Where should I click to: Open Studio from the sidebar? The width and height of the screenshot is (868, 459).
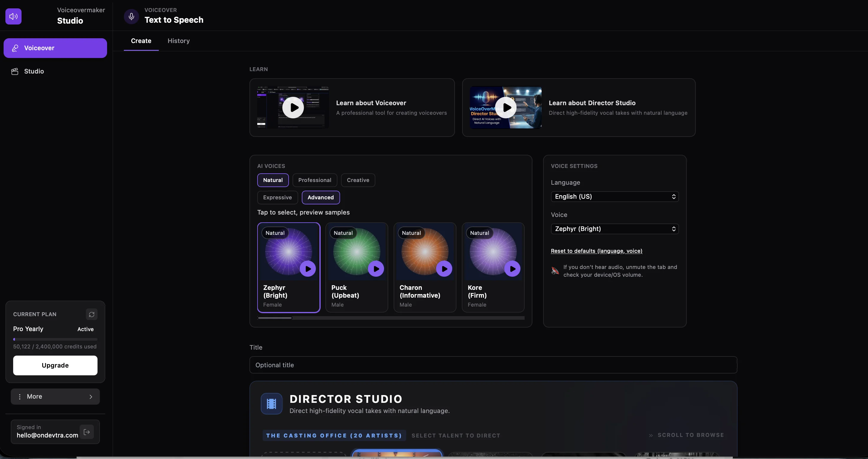pyautogui.click(x=34, y=71)
